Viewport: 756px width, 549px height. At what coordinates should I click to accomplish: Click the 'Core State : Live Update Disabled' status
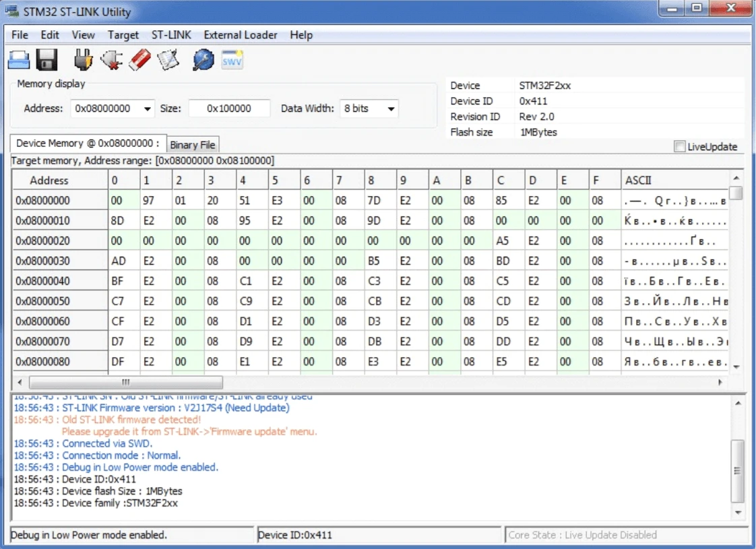(x=582, y=535)
